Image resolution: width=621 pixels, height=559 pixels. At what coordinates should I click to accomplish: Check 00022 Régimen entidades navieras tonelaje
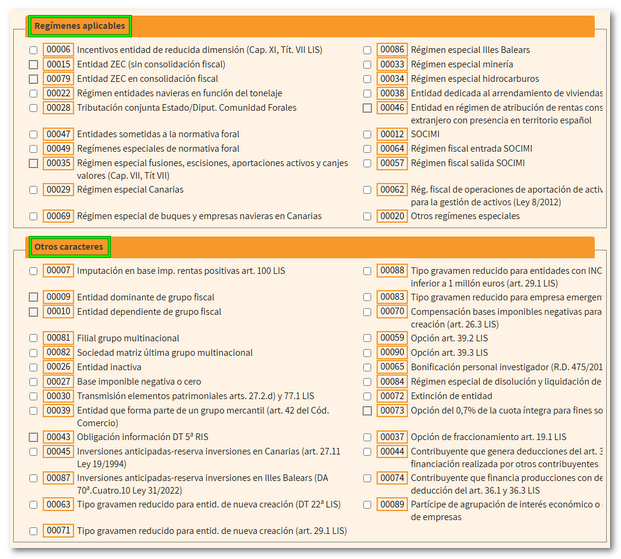tap(33, 93)
